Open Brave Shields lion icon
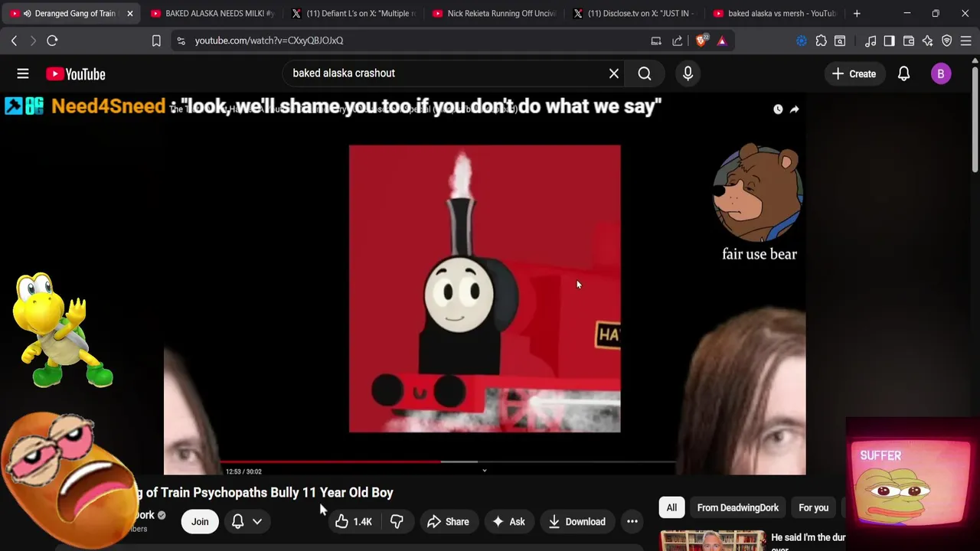The width and height of the screenshot is (980, 551). pyautogui.click(x=701, y=41)
